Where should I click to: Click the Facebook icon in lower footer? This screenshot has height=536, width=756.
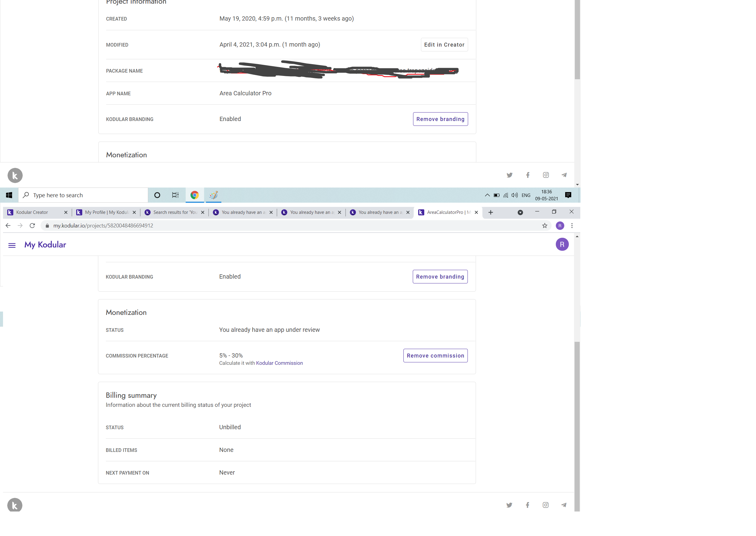click(x=527, y=505)
